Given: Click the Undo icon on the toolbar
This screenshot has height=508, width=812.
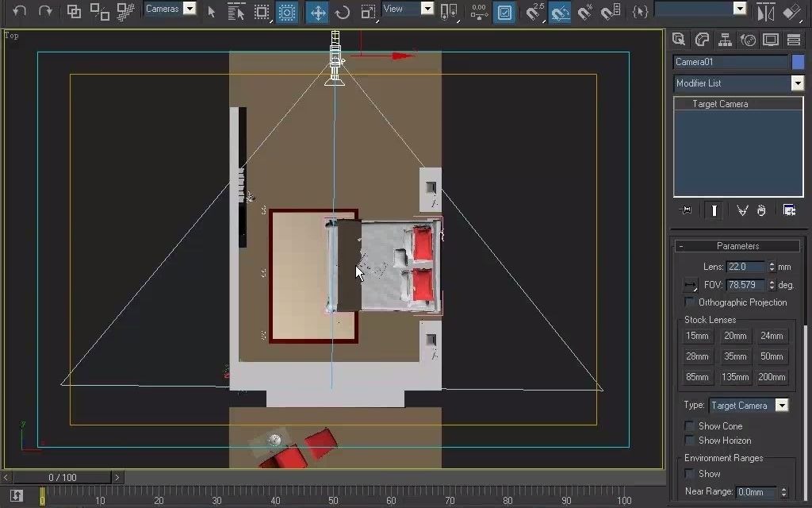Looking at the screenshot, I should [x=17, y=12].
